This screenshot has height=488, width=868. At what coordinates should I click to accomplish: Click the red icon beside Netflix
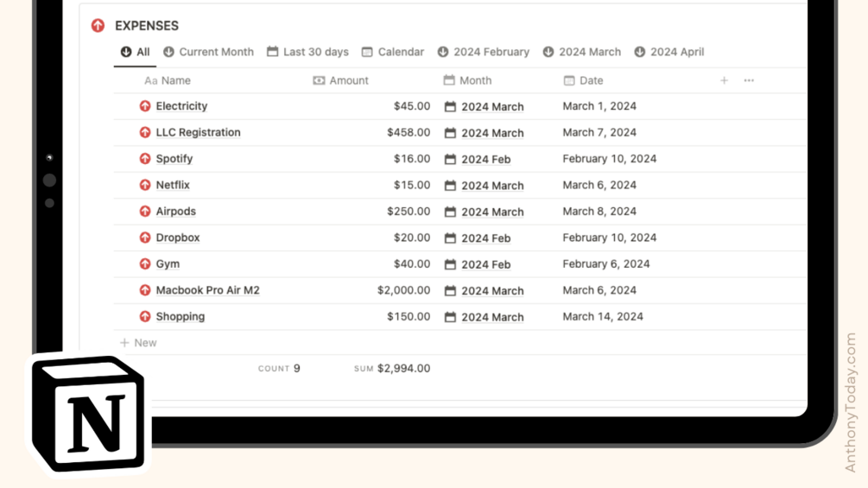(x=145, y=185)
